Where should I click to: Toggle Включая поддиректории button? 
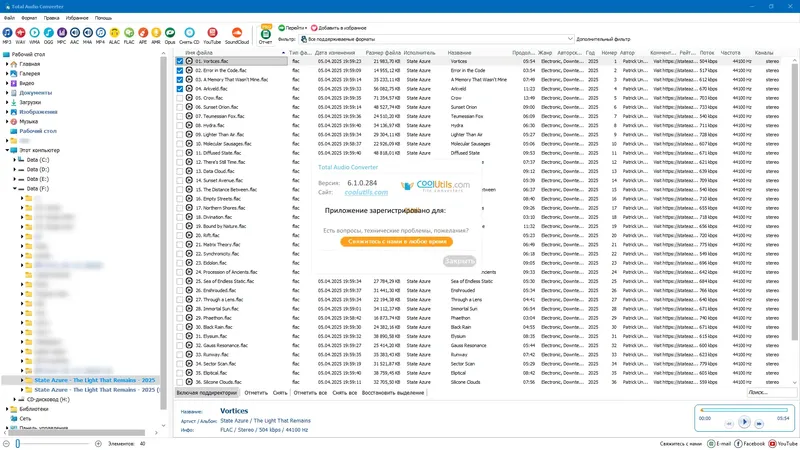207,393
